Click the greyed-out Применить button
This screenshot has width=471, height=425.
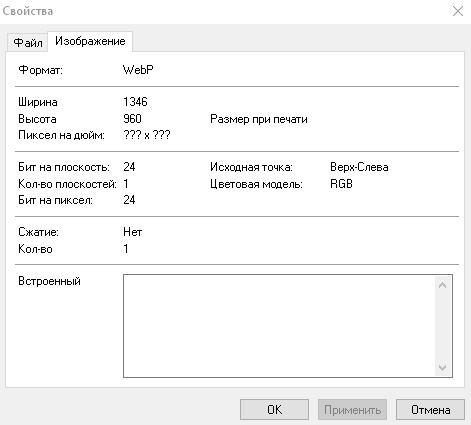tap(352, 410)
